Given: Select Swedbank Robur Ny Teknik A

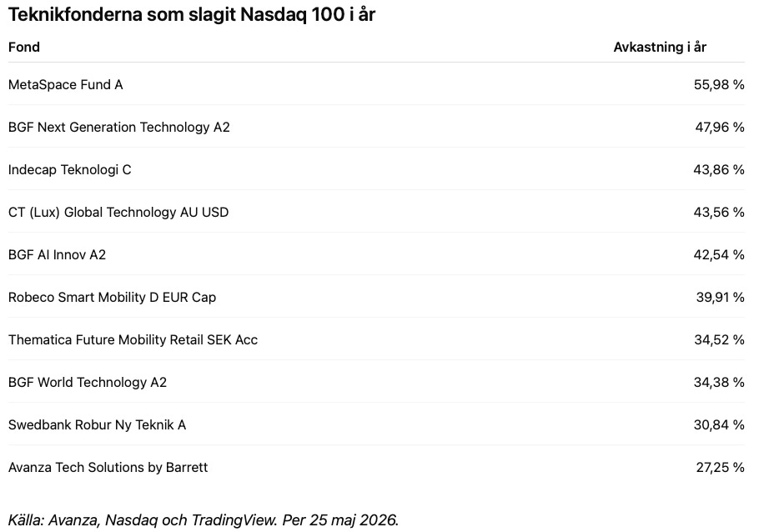Looking at the screenshot, I should coord(97,424).
